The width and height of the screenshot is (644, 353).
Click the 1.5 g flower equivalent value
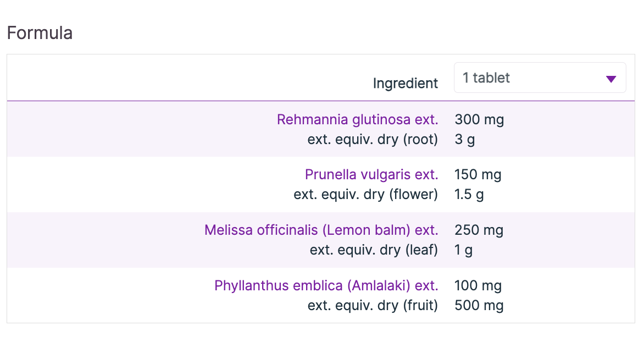click(469, 195)
